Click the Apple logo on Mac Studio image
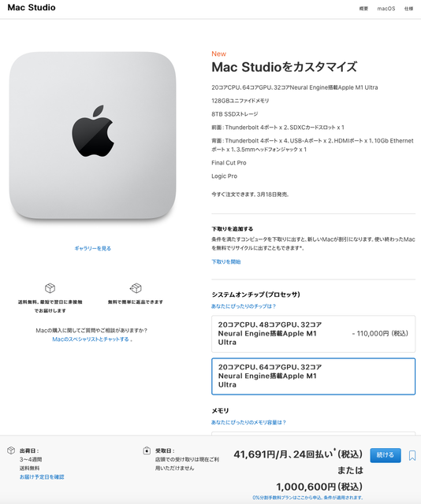Viewport: 421px width, 504px height. [93, 132]
